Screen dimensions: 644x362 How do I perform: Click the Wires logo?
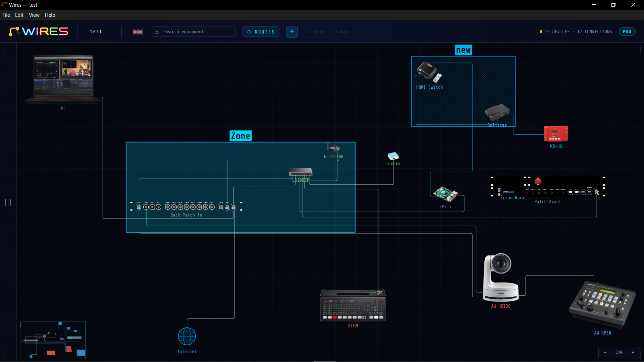(x=39, y=32)
